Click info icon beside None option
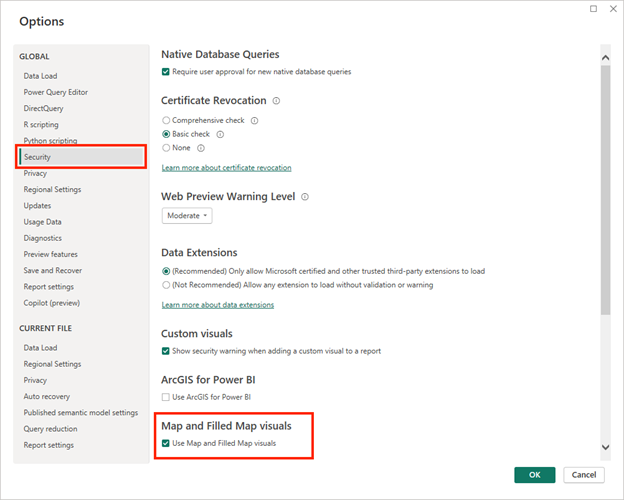 point(201,148)
